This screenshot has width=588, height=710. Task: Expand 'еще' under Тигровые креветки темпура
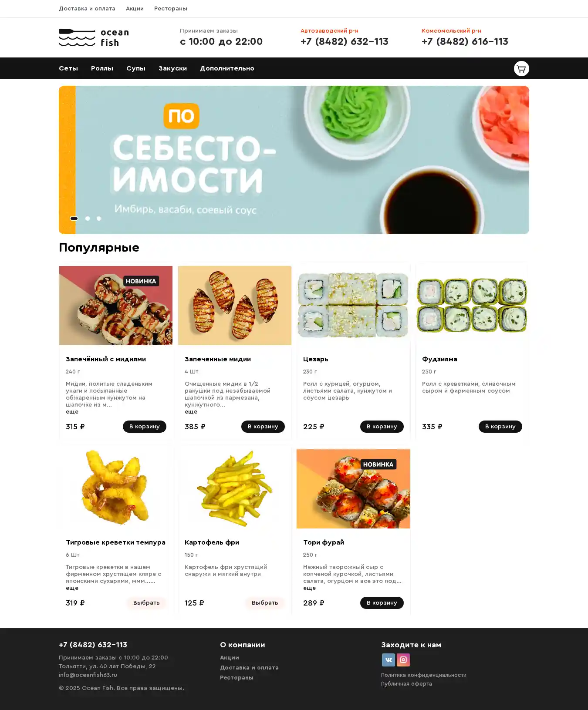[x=72, y=588]
